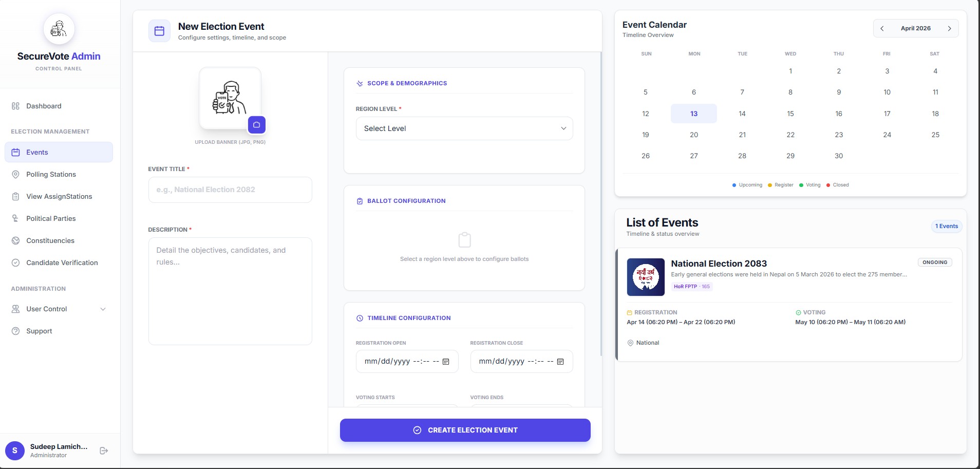The width and height of the screenshot is (980, 469).
Task: Click the upload banner camera icon
Action: point(256,125)
